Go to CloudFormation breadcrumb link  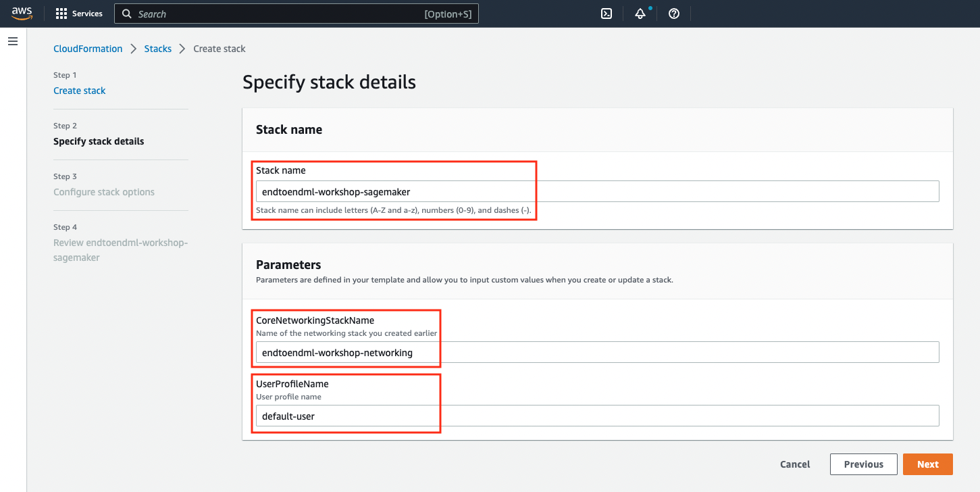point(88,49)
